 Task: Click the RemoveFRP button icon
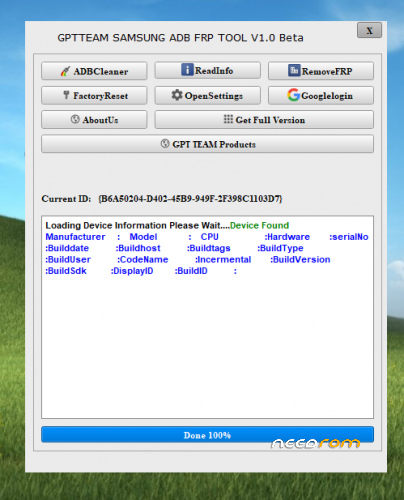pyautogui.click(x=294, y=71)
